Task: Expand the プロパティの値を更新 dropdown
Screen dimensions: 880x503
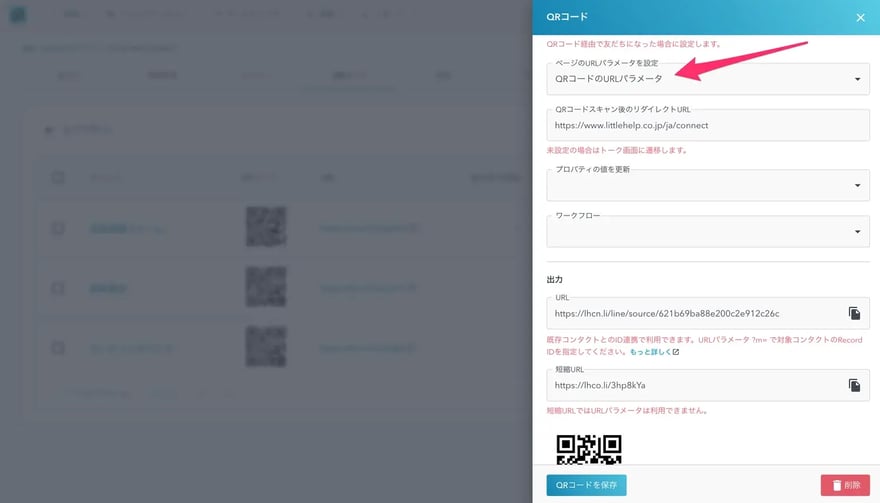Action: [707, 185]
